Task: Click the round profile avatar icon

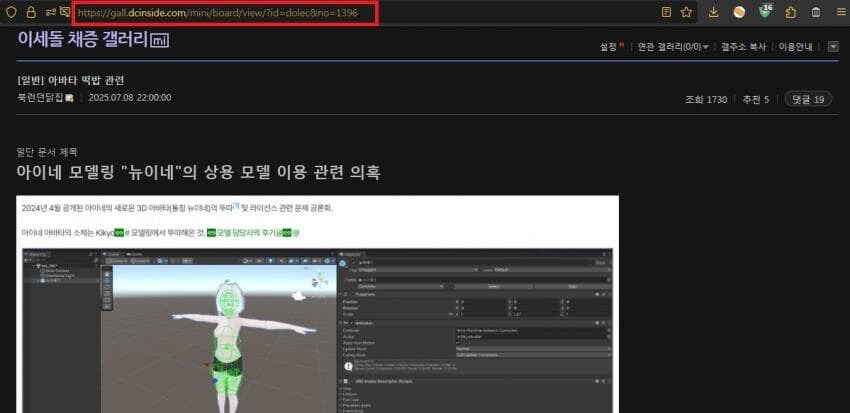Action: pos(739,12)
